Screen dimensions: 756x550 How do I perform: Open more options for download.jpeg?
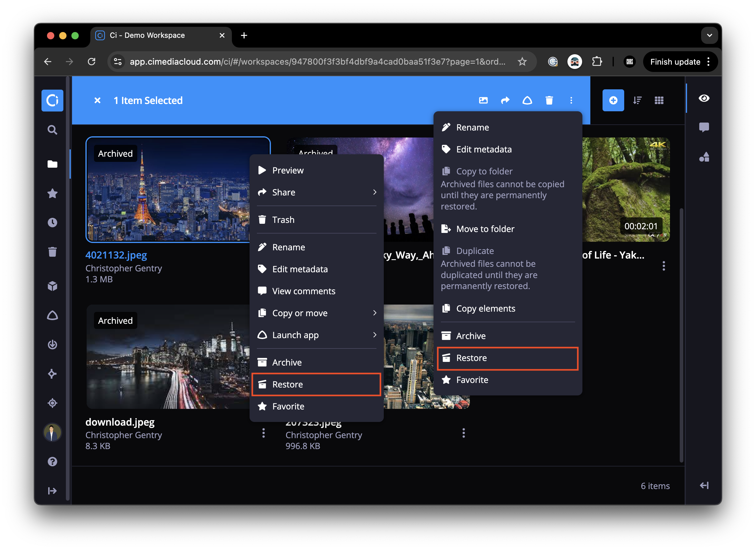click(x=264, y=433)
